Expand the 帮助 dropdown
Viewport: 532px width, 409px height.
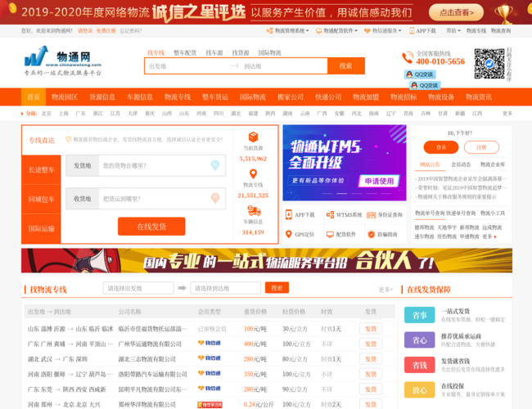[x=453, y=31]
